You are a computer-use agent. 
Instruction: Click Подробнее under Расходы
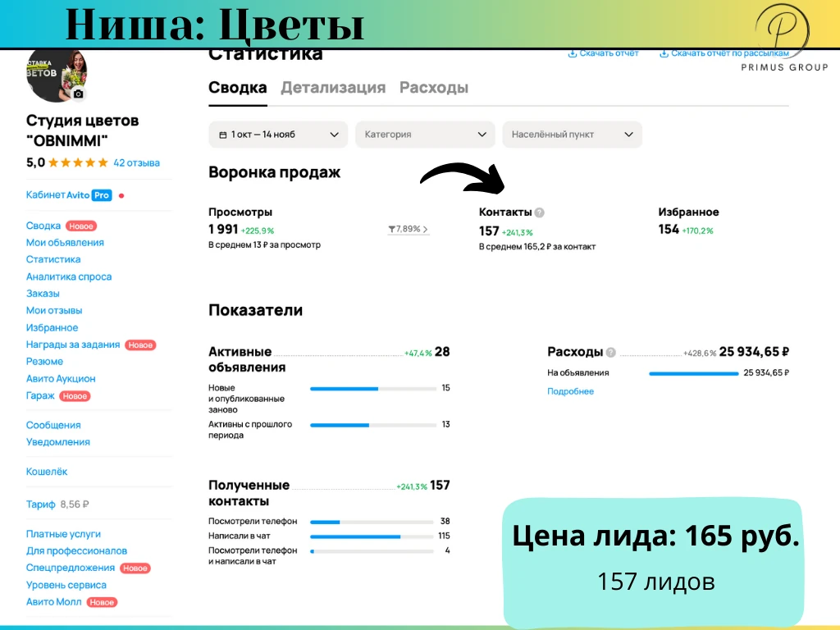[x=570, y=391]
